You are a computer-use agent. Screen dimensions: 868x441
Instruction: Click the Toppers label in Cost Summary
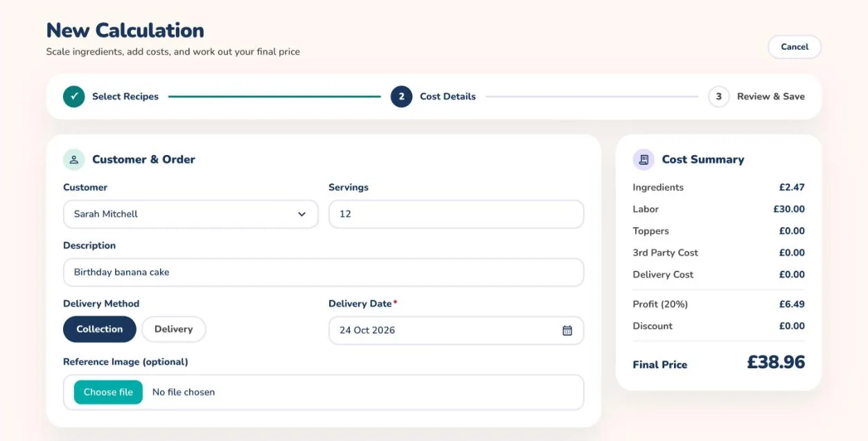pos(650,231)
